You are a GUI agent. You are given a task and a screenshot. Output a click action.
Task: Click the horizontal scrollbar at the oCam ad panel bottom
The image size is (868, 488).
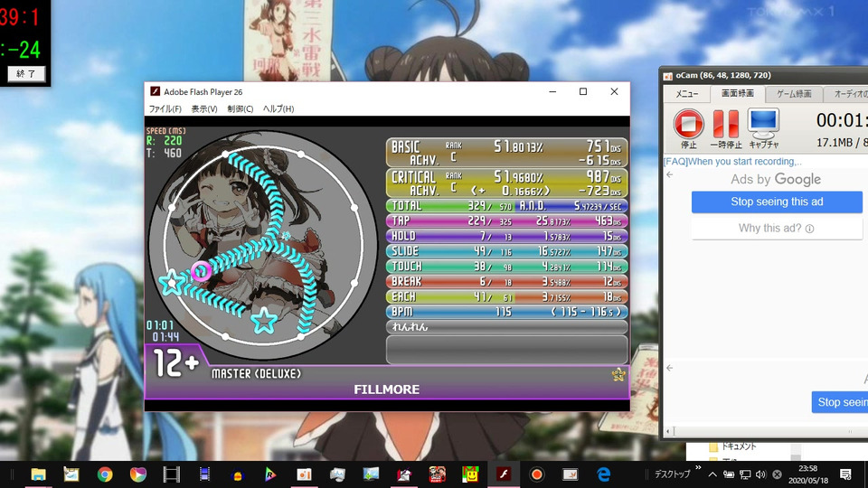click(766, 431)
